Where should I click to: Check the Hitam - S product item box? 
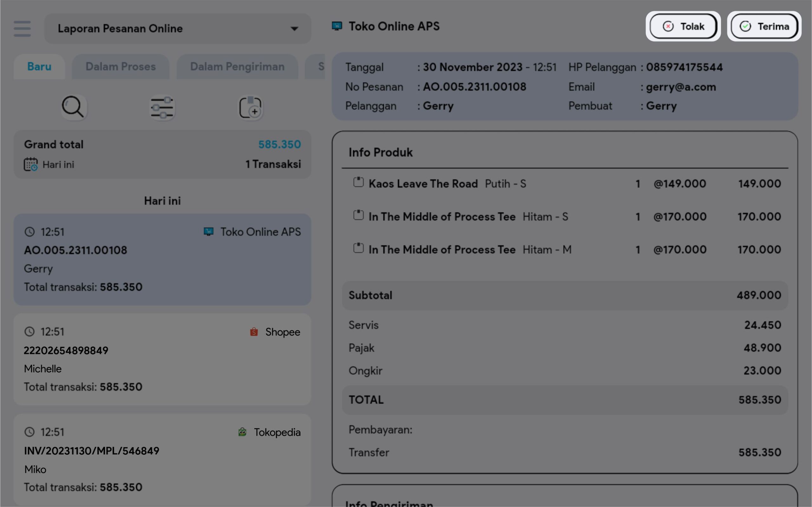(x=358, y=215)
